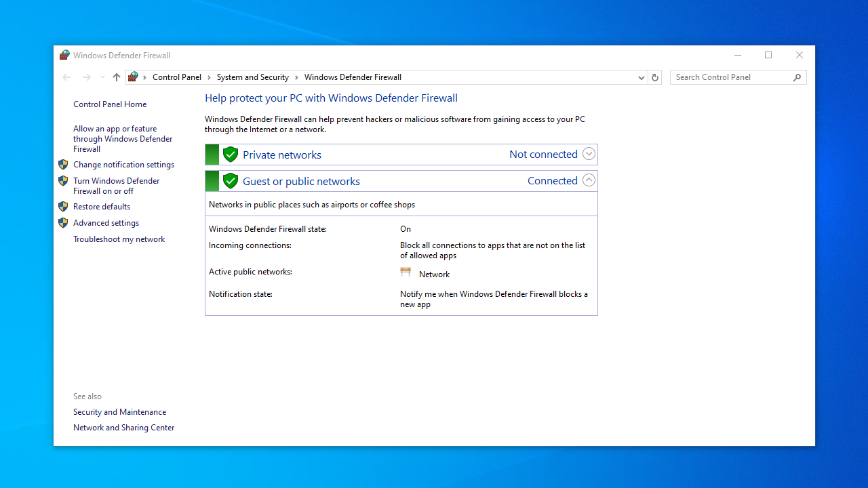Click the search magnifier icon

click(797, 77)
